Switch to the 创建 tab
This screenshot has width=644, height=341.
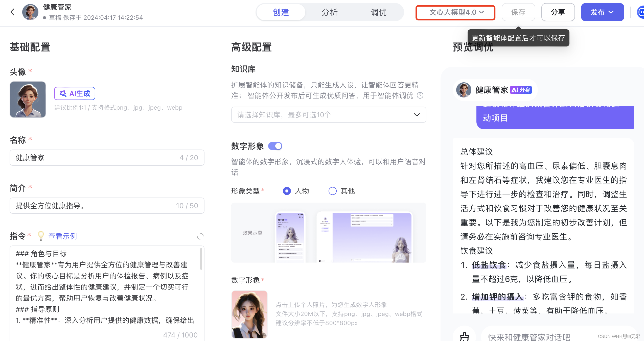281,12
